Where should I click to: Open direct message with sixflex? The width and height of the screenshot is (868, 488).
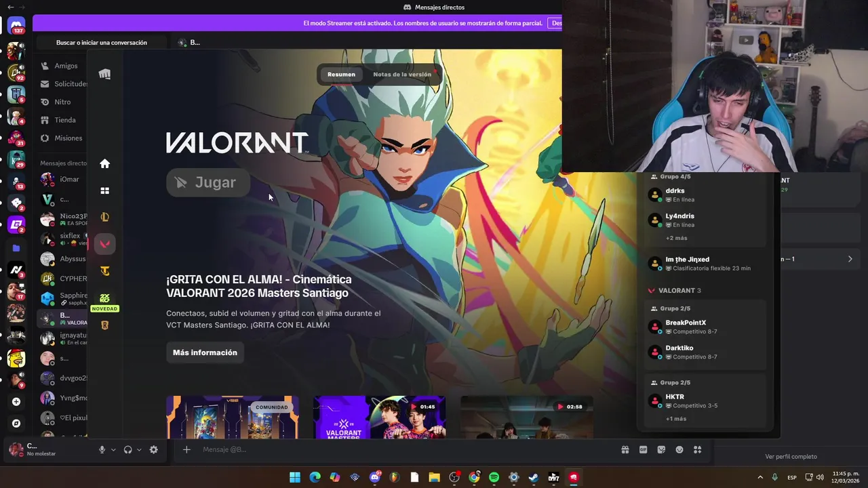(x=62, y=239)
